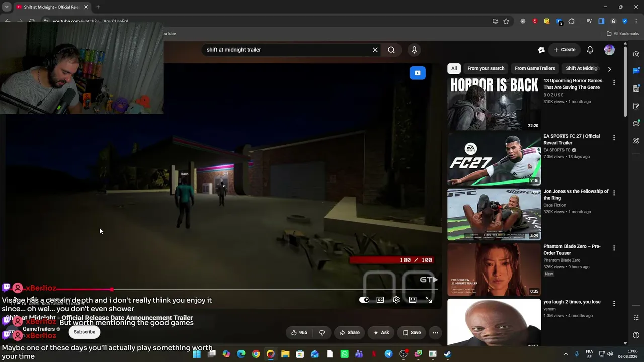The width and height of the screenshot is (644, 362).
Task: Toggle the autoplay switch
Action: (364, 300)
